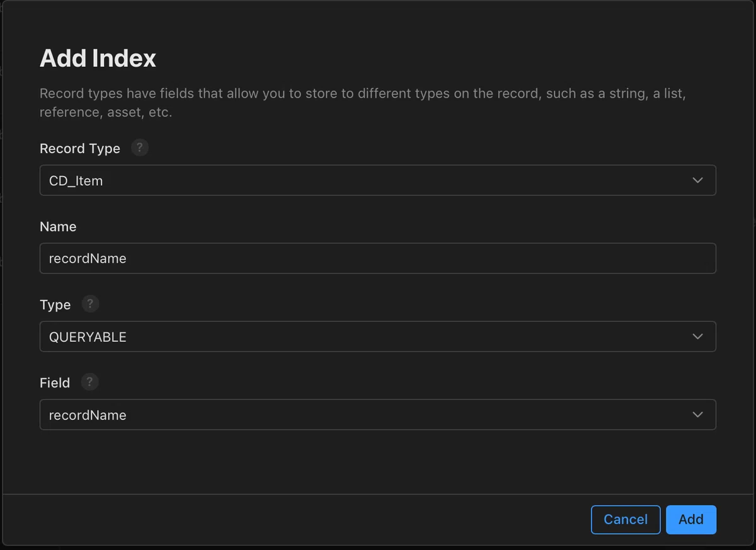The image size is (756, 550).
Task: Click into the Name field containing recordName
Action: (378, 258)
